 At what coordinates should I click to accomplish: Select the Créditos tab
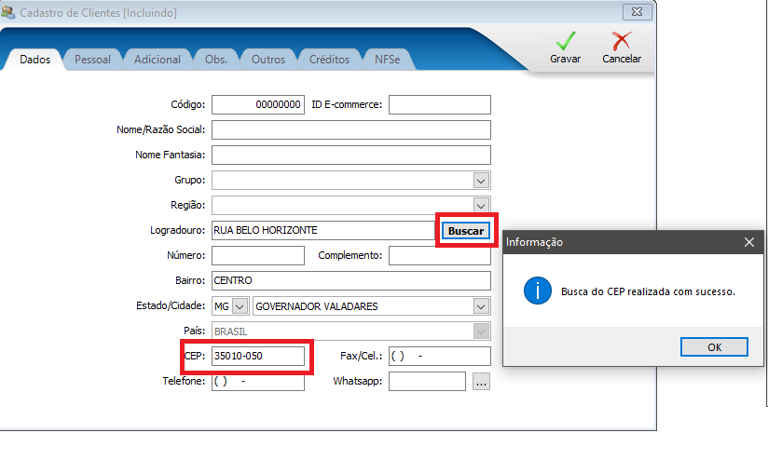329,60
